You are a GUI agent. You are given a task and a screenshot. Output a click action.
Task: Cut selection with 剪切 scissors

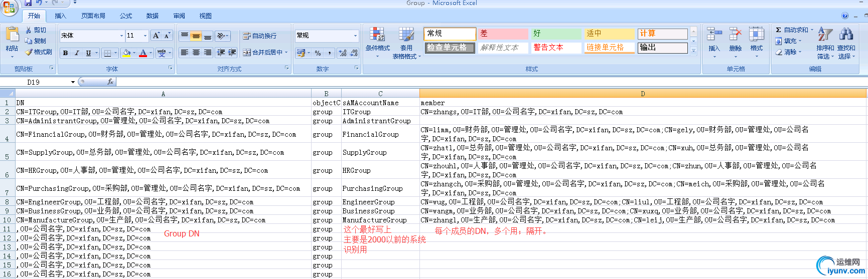tap(36, 30)
